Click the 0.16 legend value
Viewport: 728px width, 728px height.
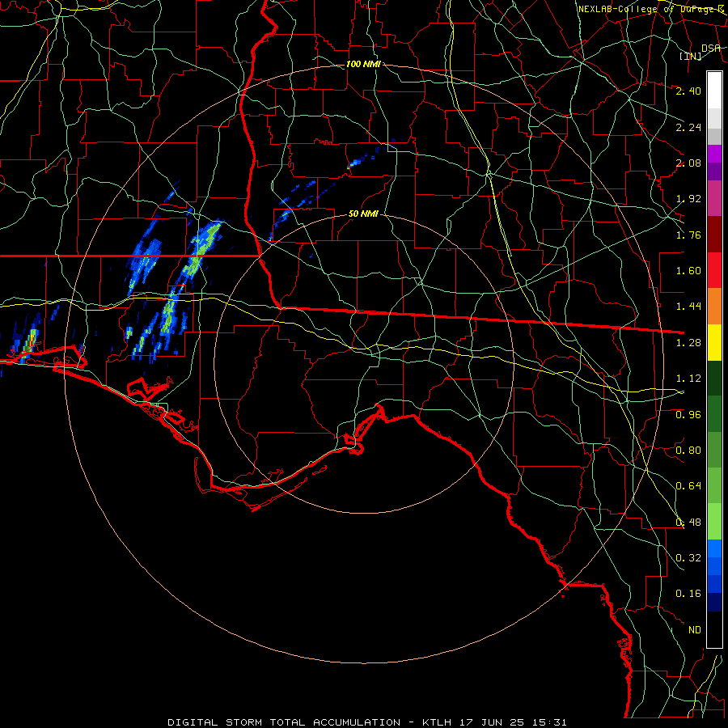click(x=688, y=594)
